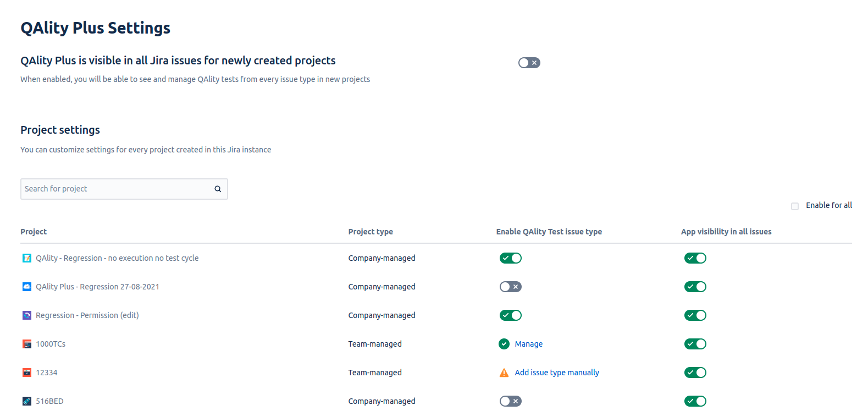Click the Regression - Permission (edit) project icon
This screenshot has width=868, height=416.
point(27,315)
